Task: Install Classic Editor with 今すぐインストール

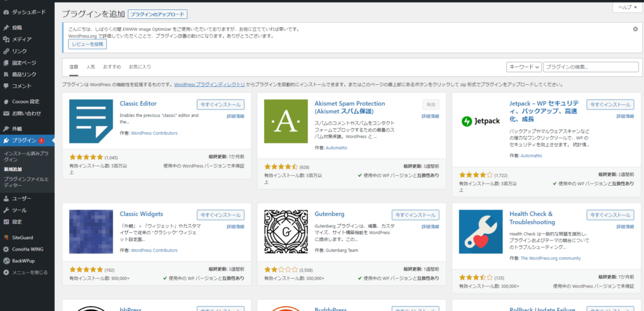Action: pyautogui.click(x=221, y=105)
